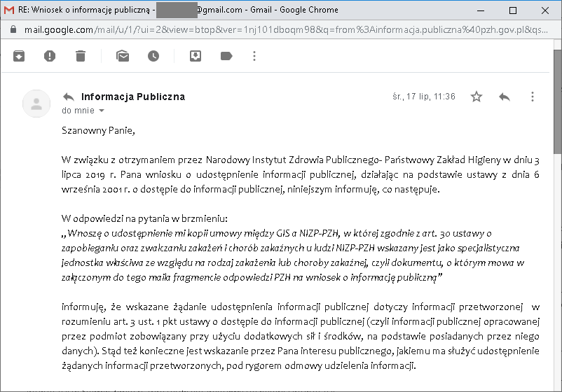Star the message from Informacja Publiczna
Screen dimensions: 562x392
(x=477, y=97)
